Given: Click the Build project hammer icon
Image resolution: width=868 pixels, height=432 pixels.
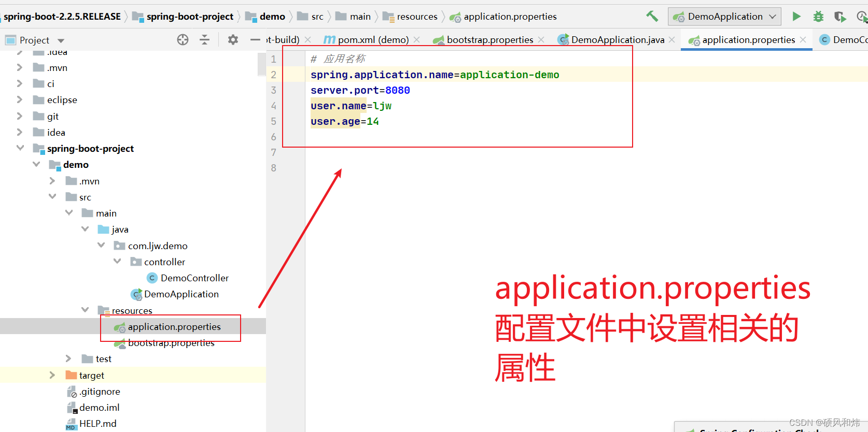Looking at the screenshot, I should (x=652, y=17).
